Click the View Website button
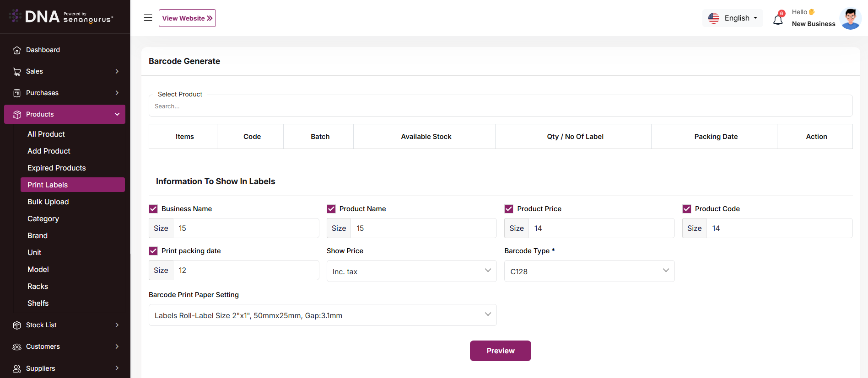Image resolution: width=868 pixels, height=378 pixels. (x=187, y=18)
